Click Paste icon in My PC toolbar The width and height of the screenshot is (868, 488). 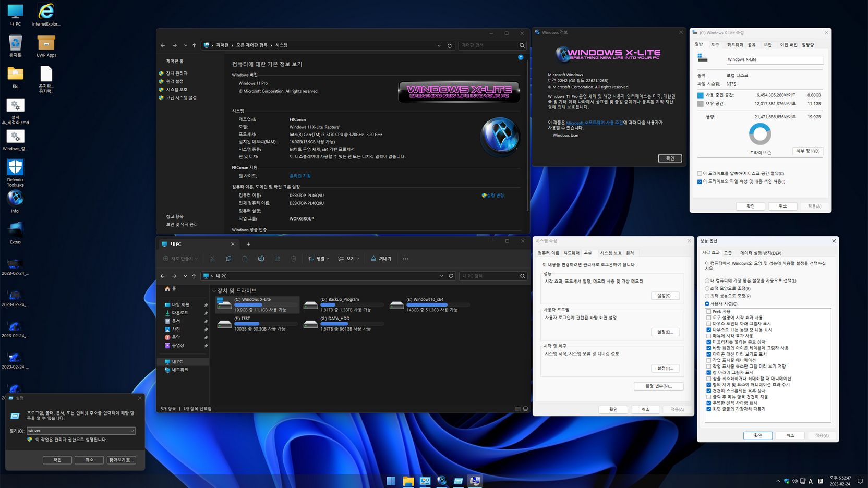(x=245, y=259)
